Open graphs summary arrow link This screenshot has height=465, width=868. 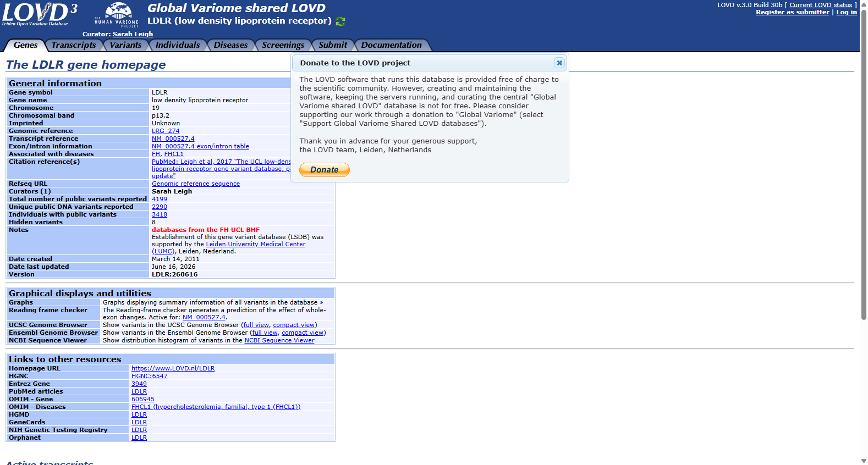(321, 302)
